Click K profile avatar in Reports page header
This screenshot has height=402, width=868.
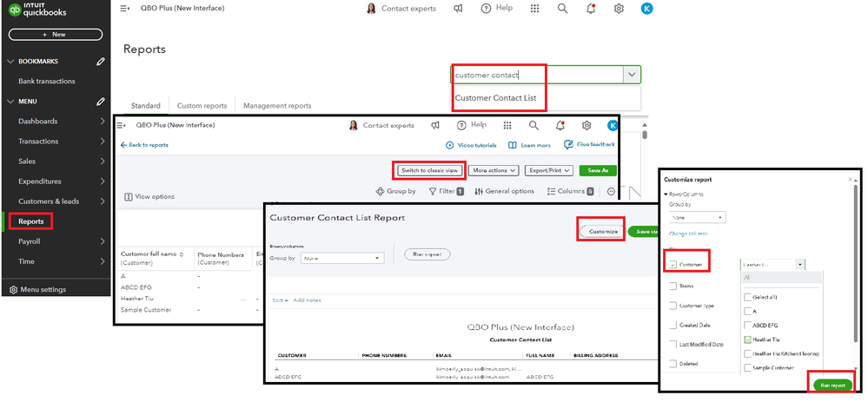[x=646, y=9]
